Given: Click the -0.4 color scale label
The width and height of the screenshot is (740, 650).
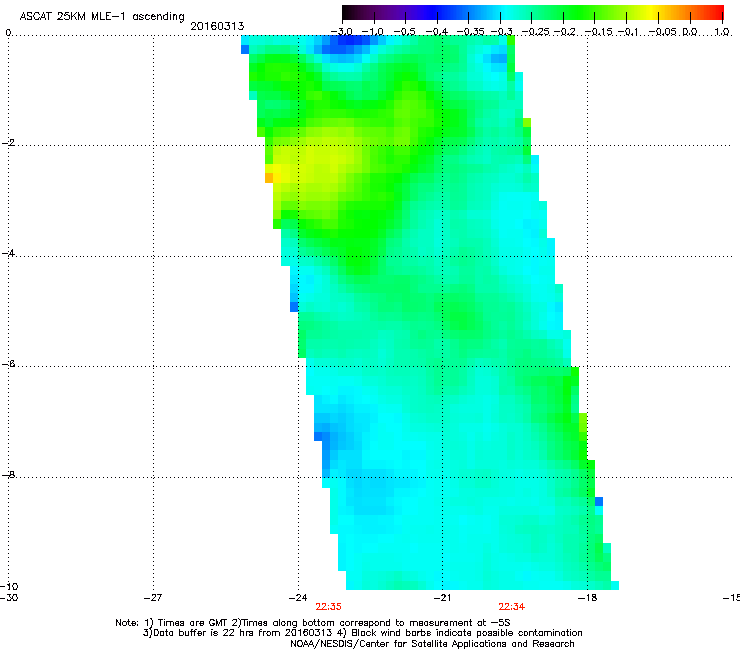Looking at the screenshot, I should coord(437,32).
